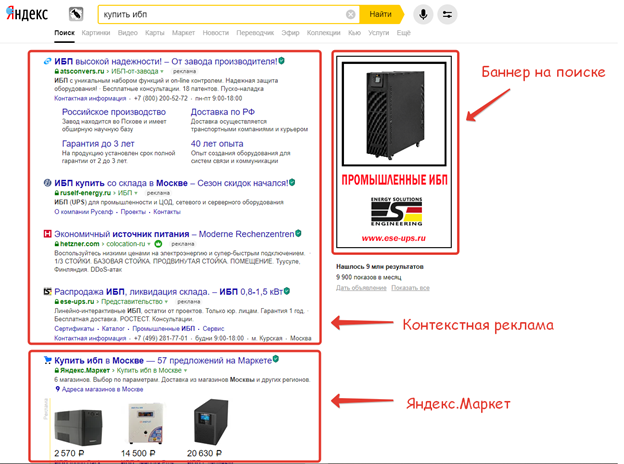Click the atsconvers.ru favicon
This screenshot has width=624, height=464.
(47, 61)
